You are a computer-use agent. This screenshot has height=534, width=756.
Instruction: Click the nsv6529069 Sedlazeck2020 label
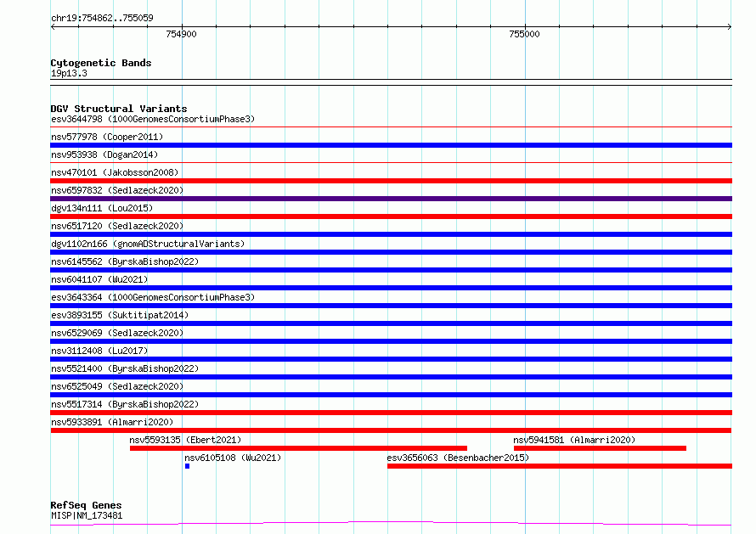[117, 333]
